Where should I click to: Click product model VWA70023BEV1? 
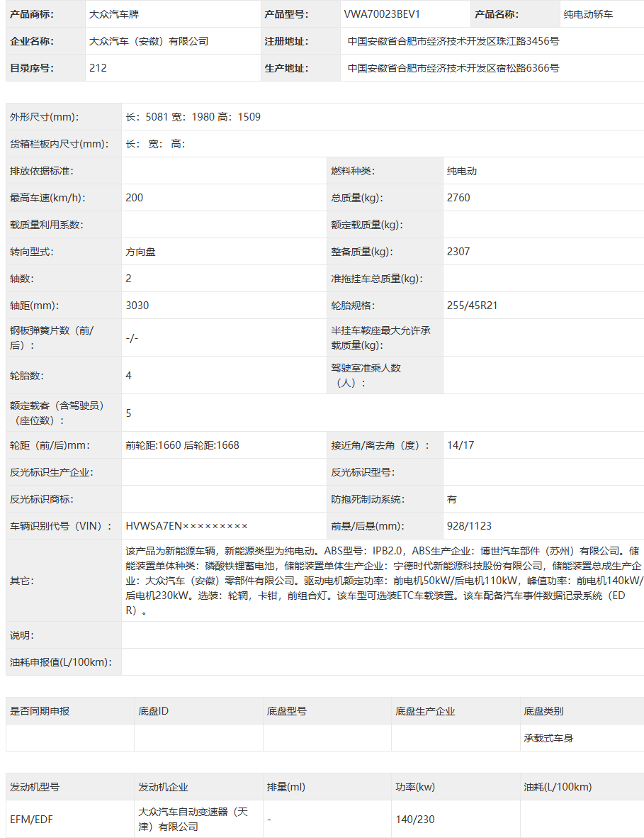382,14
